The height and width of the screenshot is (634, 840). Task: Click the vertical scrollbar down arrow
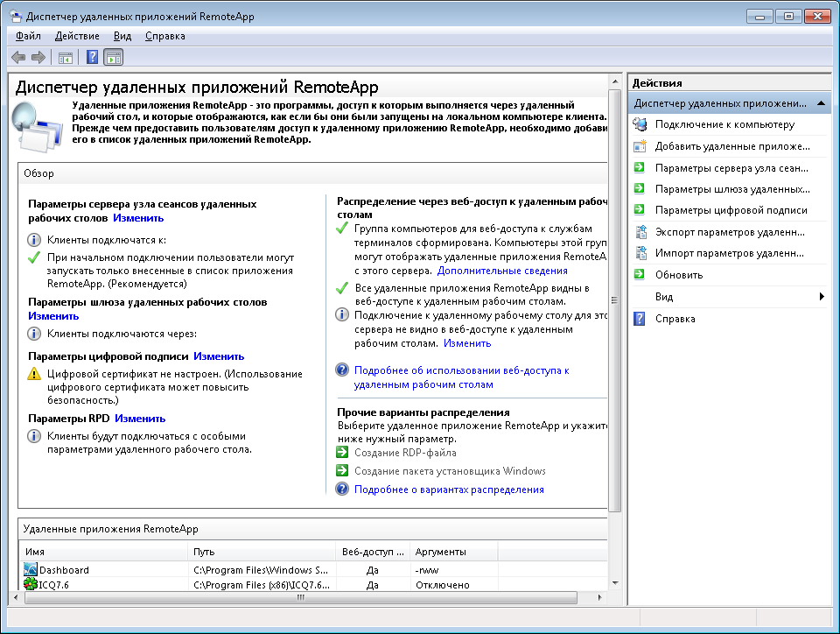click(x=614, y=582)
